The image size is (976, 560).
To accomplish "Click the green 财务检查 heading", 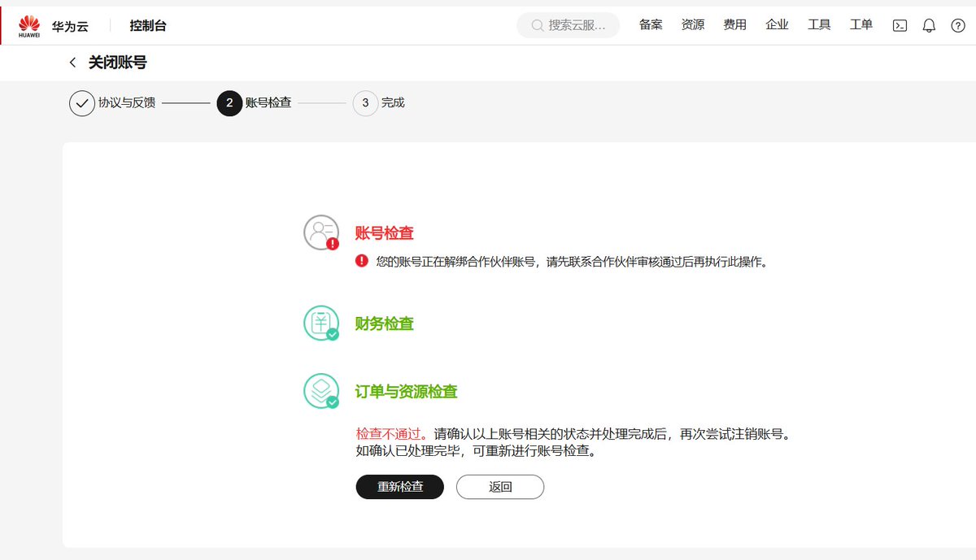I will (385, 323).
